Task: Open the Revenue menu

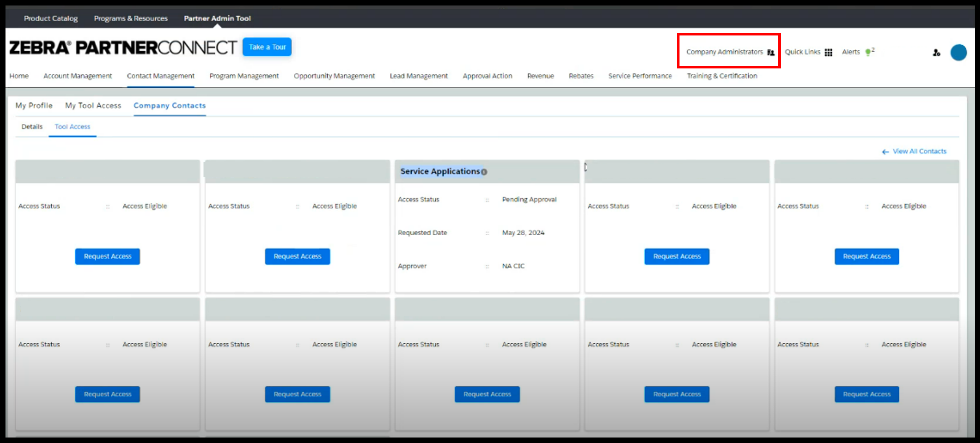Action: pyautogui.click(x=540, y=76)
